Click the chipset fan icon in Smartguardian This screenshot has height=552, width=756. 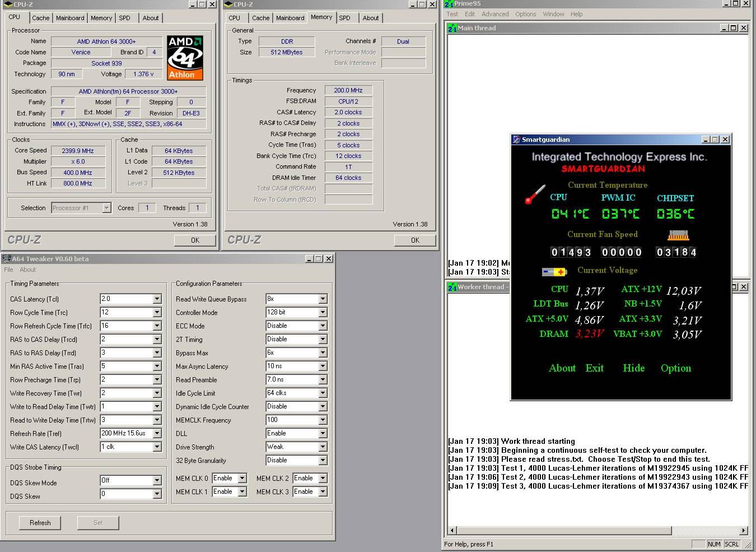(678, 235)
